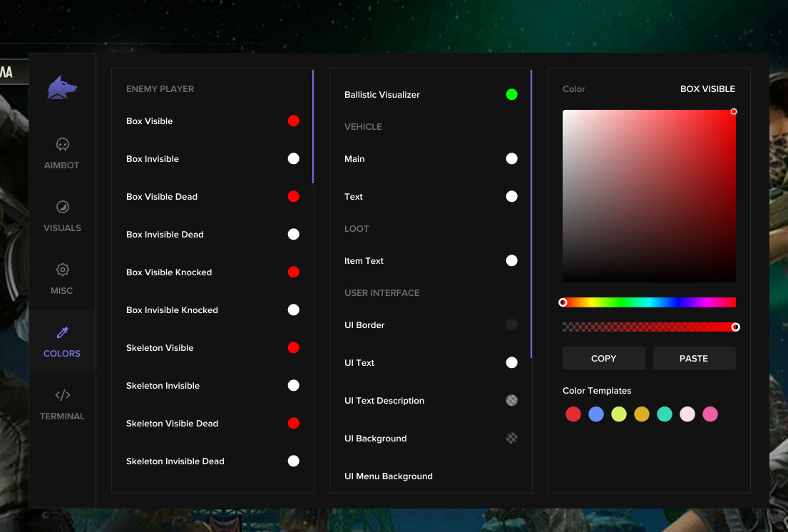Image resolution: width=788 pixels, height=532 pixels.
Task: Click on the rainbow hue slider
Action: click(x=649, y=302)
